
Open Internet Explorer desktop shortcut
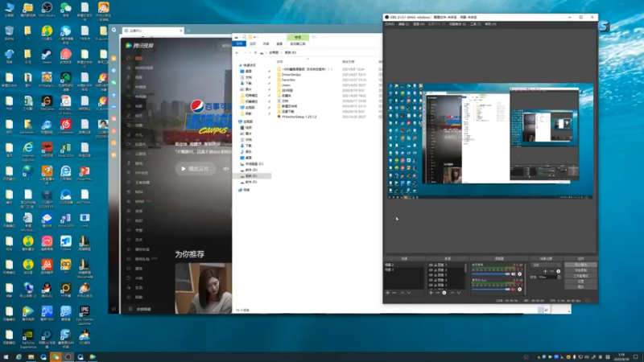[x=28, y=150]
